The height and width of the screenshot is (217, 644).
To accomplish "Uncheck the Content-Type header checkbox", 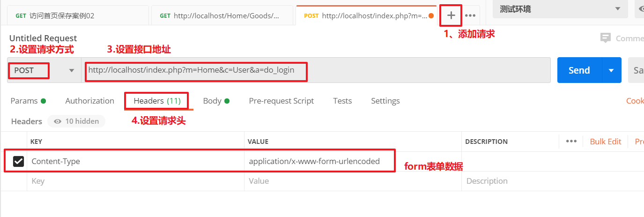I will (x=18, y=161).
